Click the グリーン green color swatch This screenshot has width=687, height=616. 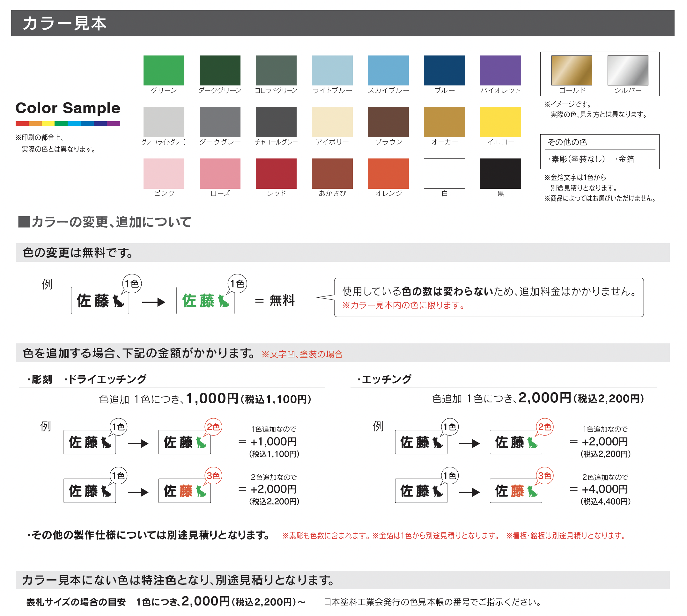coord(164,70)
